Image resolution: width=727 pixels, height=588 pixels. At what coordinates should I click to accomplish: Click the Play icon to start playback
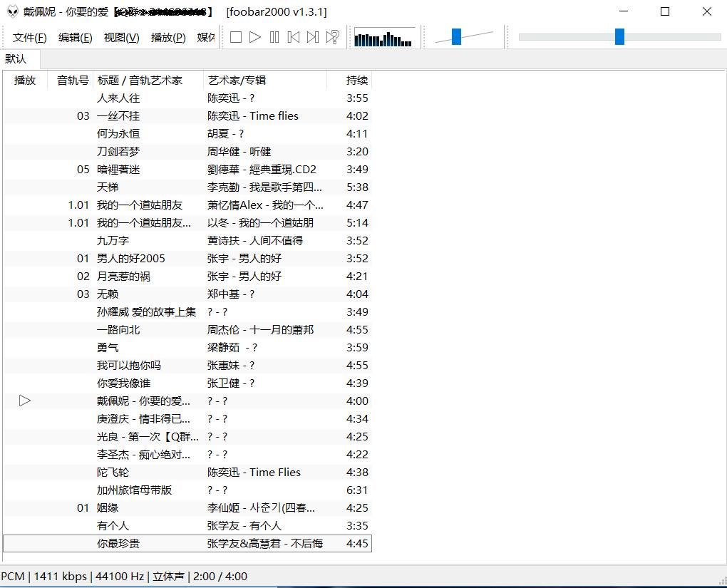[254, 37]
